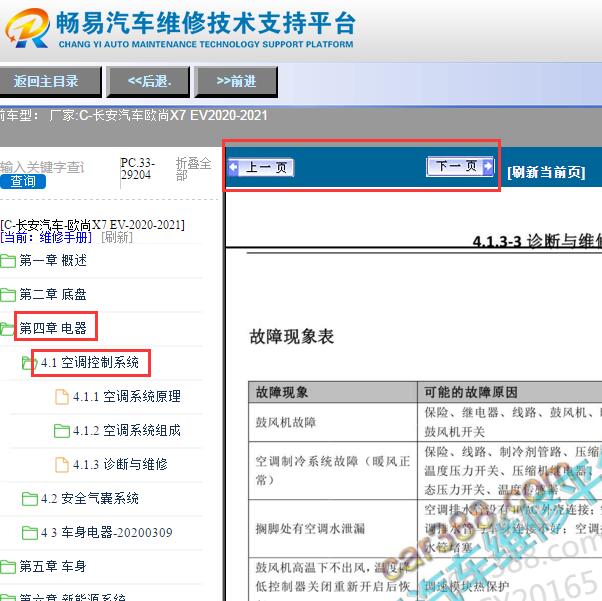The height and width of the screenshot is (601, 602).
Task: Expand 4.3 车身电器-20200309
Action: pos(107,532)
